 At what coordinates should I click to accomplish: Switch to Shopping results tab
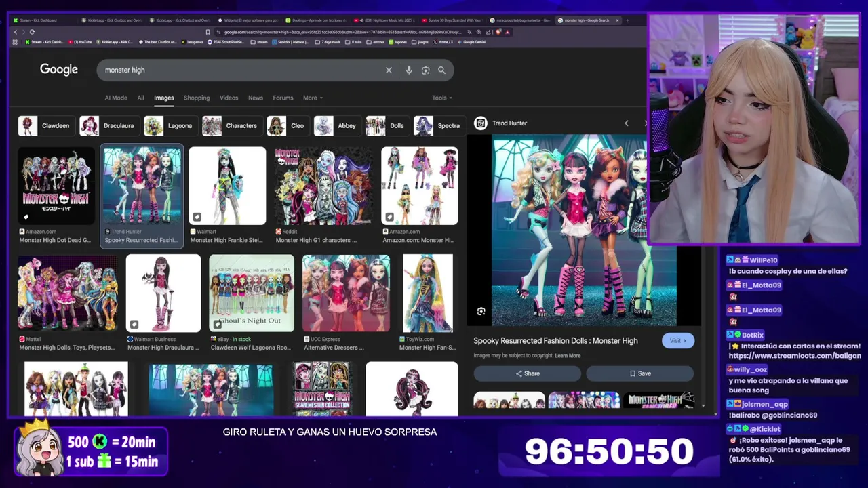(197, 98)
